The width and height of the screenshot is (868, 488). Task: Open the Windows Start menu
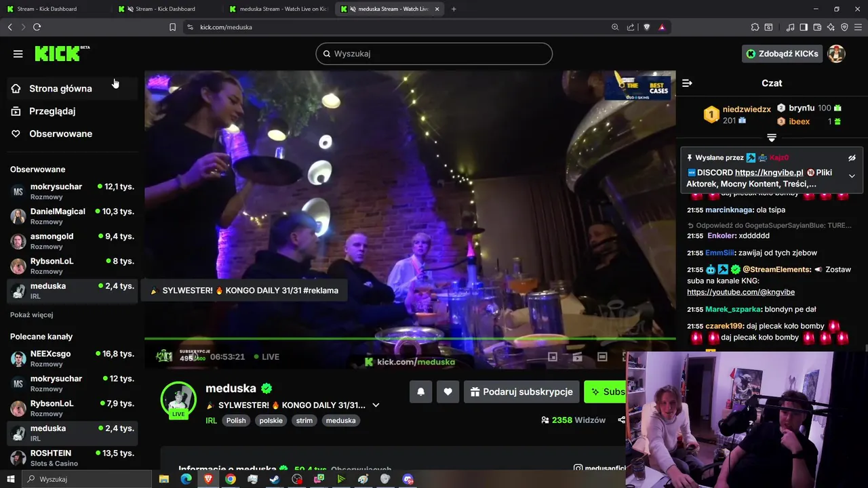pyautogui.click(x=11, y=479)
